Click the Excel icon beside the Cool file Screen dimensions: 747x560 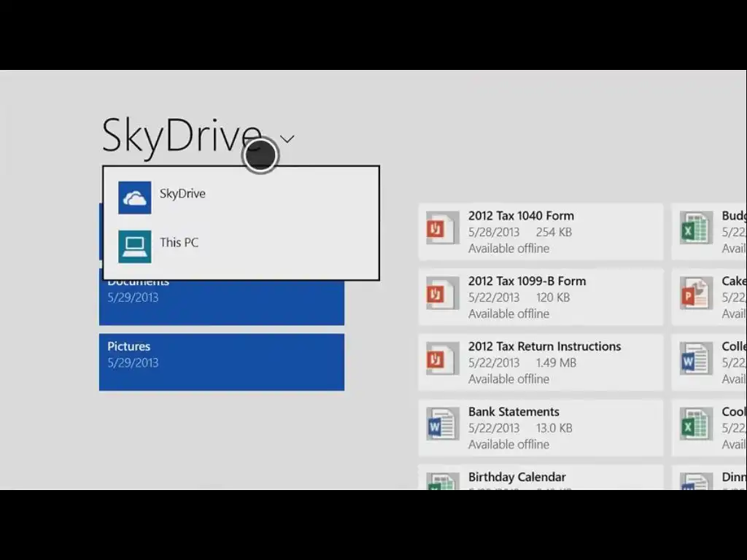point(696,424)
